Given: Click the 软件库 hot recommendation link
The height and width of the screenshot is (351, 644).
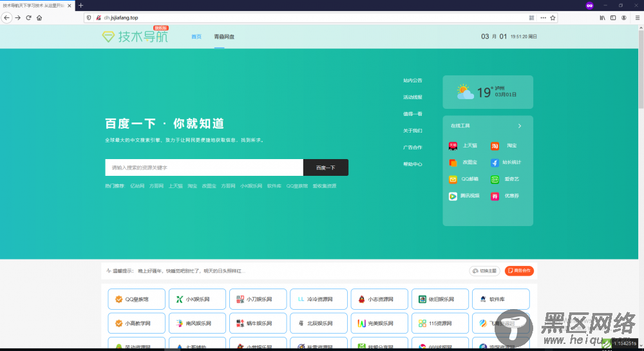Looking at the screenshot, I should 274,186.
